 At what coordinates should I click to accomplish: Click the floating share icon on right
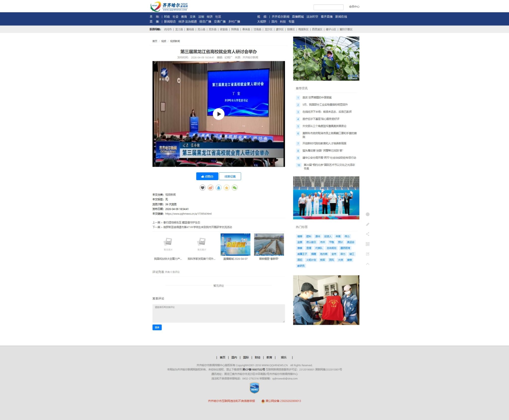[368, 234]
